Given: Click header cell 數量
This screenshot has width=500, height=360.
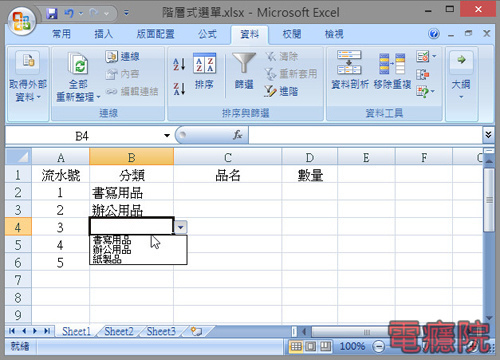Looking at the screenshot, I should point(310,175).
